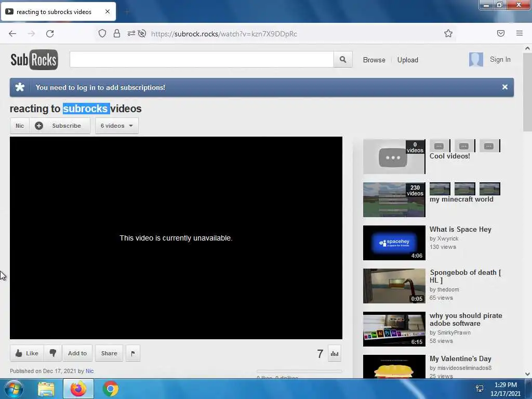
Task: Click the user avatar icon next to Sign In
Action: (476, 60)
